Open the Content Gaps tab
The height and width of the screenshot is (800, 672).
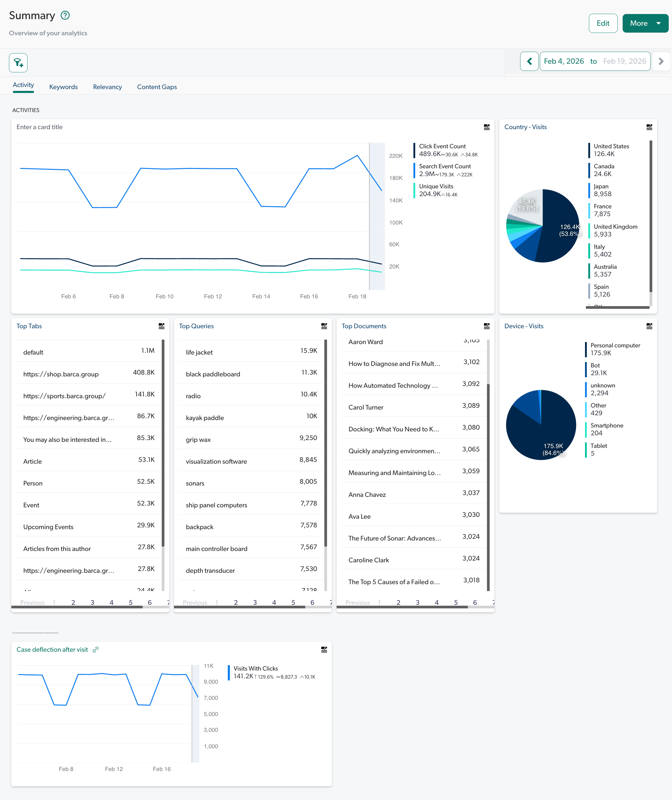[157, 87]
